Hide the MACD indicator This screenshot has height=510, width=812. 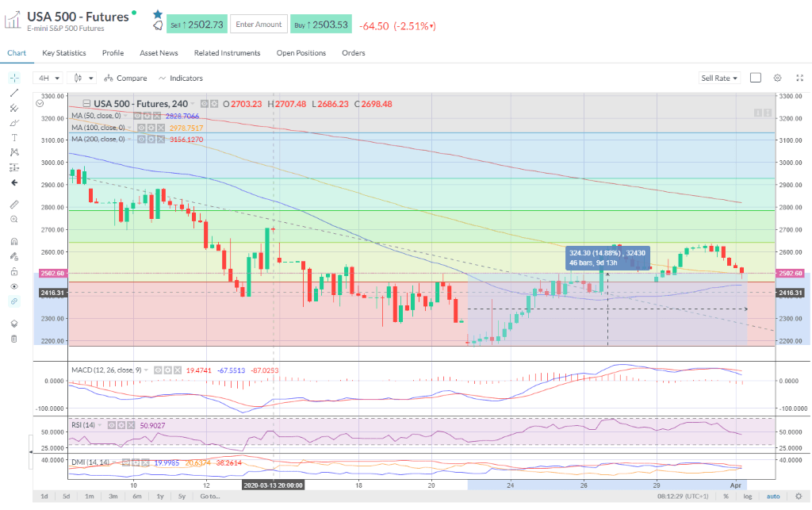click(158, 370)
